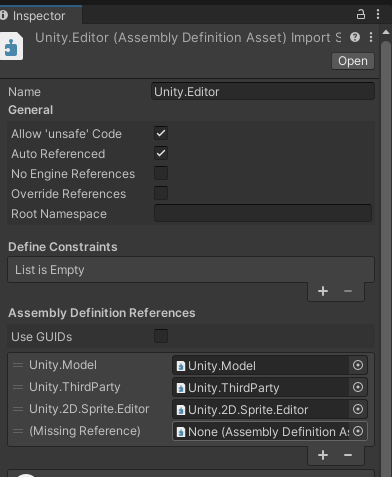Click the scrollbar up arrow
This screenshot has width=392, height=477.
(x=386, y=32)
